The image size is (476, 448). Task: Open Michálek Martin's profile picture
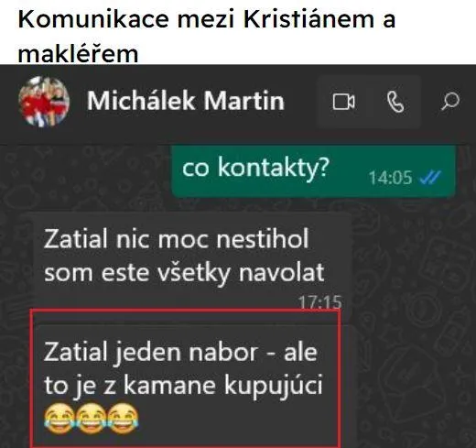44,102
